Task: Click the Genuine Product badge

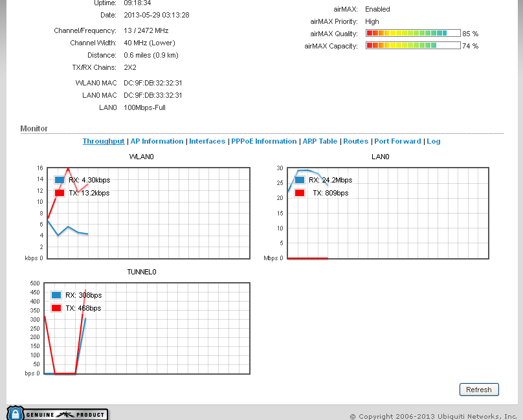Action: pos(58,414)
